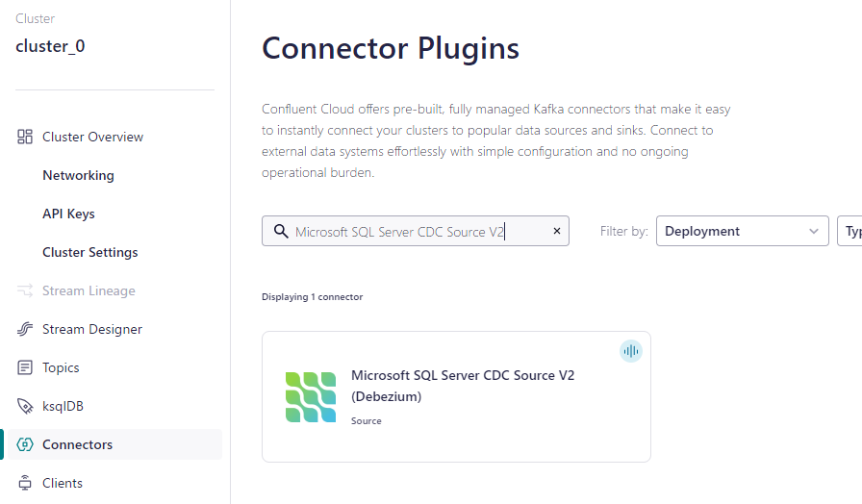
Task: Click the 'Displaying 1 connector' text
Action: coord(313,297)
